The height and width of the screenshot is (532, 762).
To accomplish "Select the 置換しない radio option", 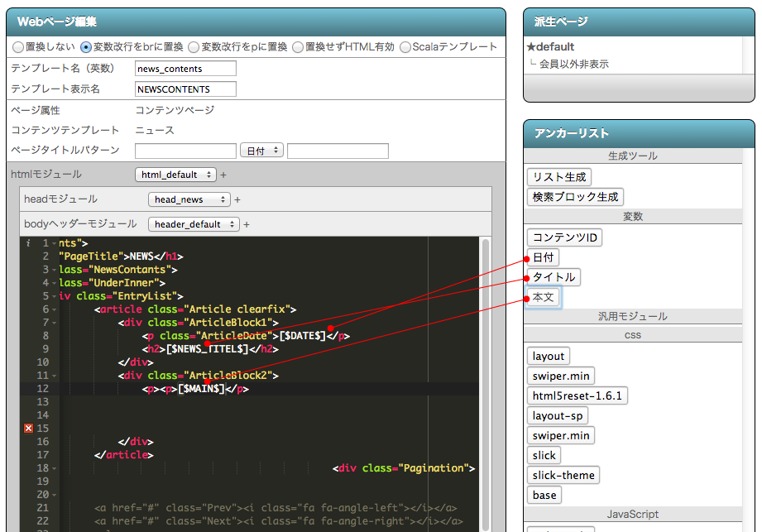I will click(18, 47).
